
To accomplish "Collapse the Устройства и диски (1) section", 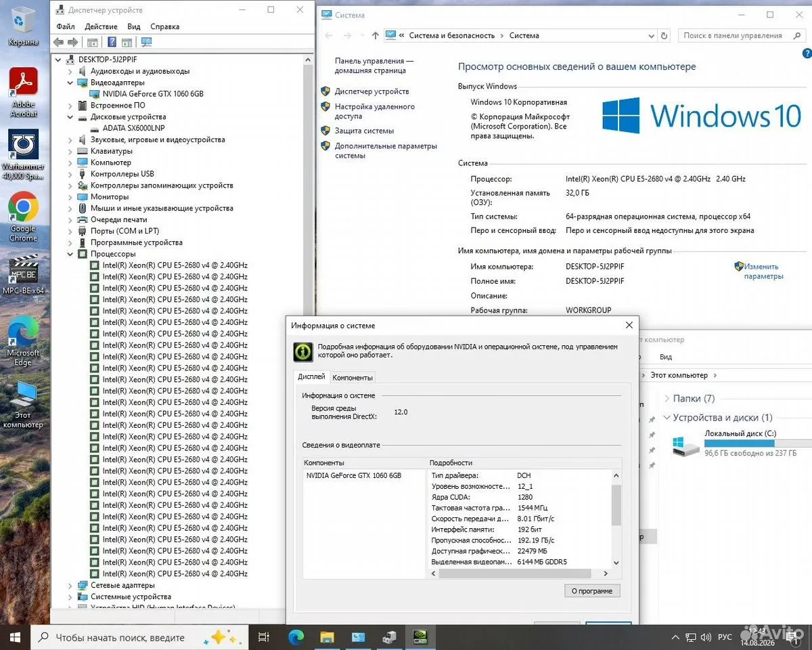I will pos(667,418).
